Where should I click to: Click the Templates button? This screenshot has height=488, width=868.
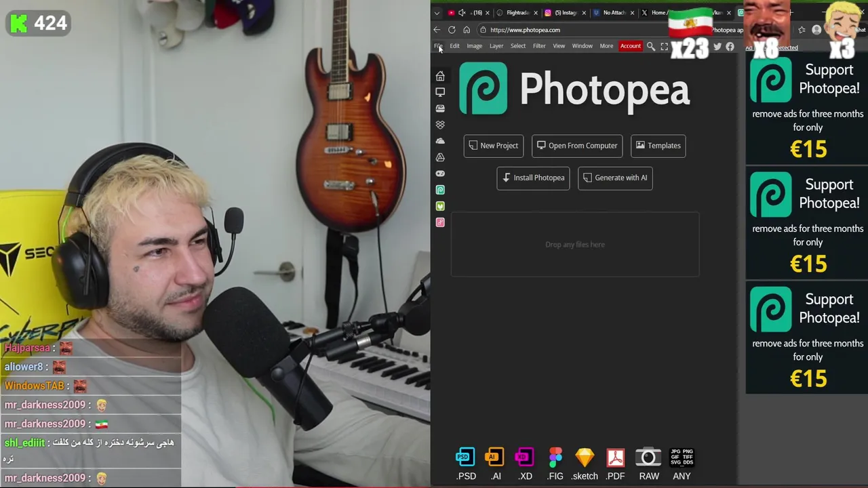[x=658, y=146]
